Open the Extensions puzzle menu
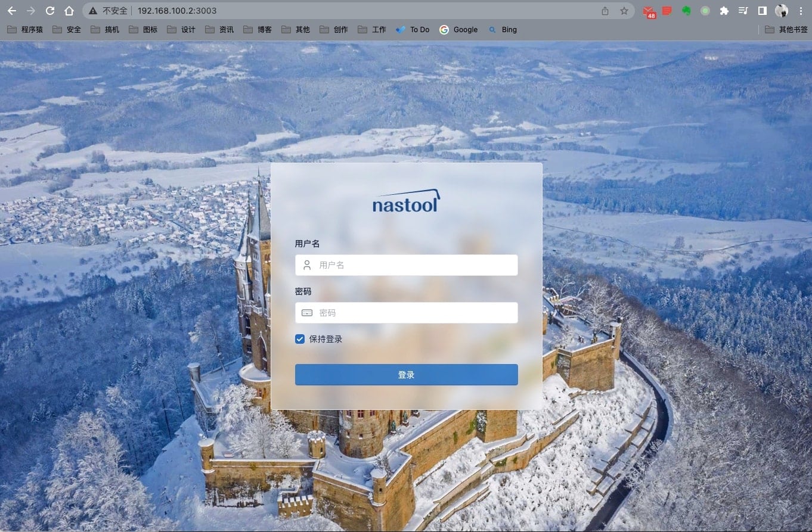812x532 pixels. pyautogui.click(x=724, y=11)
